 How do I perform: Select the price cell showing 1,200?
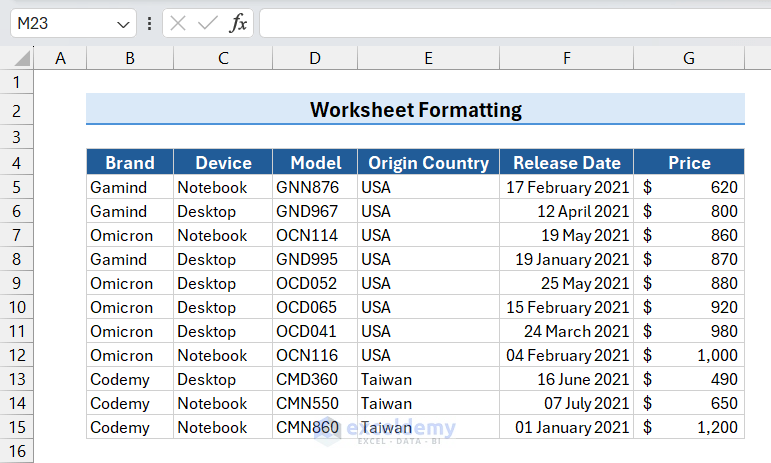click(689, 427)
